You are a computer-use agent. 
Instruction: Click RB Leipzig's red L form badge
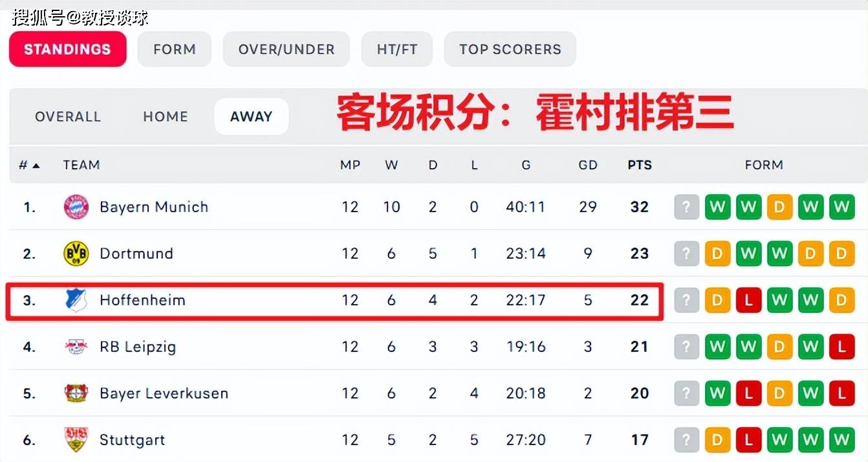pos(841,347)
